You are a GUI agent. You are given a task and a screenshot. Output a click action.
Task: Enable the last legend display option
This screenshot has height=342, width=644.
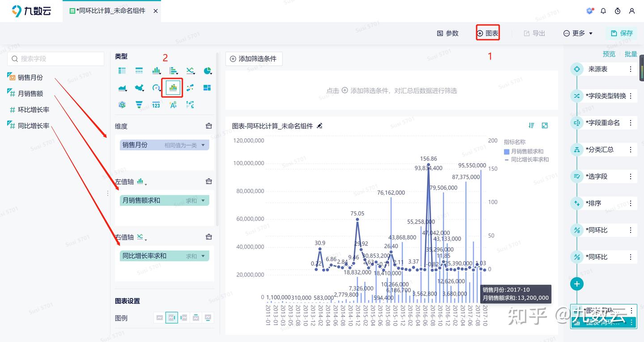tap(209, 317)
